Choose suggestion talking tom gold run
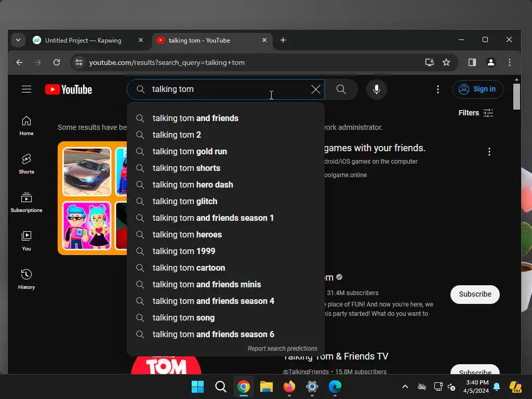Image resolution: width=532 pixels, height=399 pixels. click(x=225, y=151)
